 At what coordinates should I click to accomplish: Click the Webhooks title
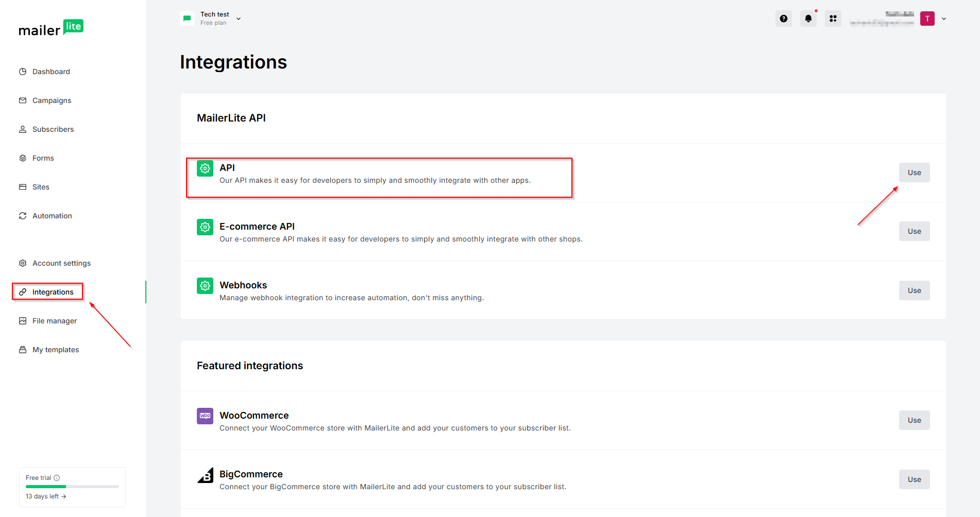243,285
